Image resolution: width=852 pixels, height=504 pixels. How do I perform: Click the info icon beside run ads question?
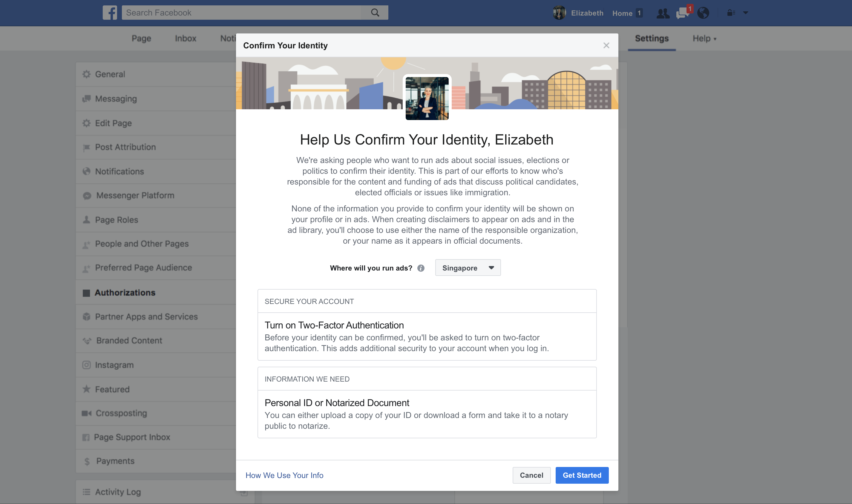point(421,268)
